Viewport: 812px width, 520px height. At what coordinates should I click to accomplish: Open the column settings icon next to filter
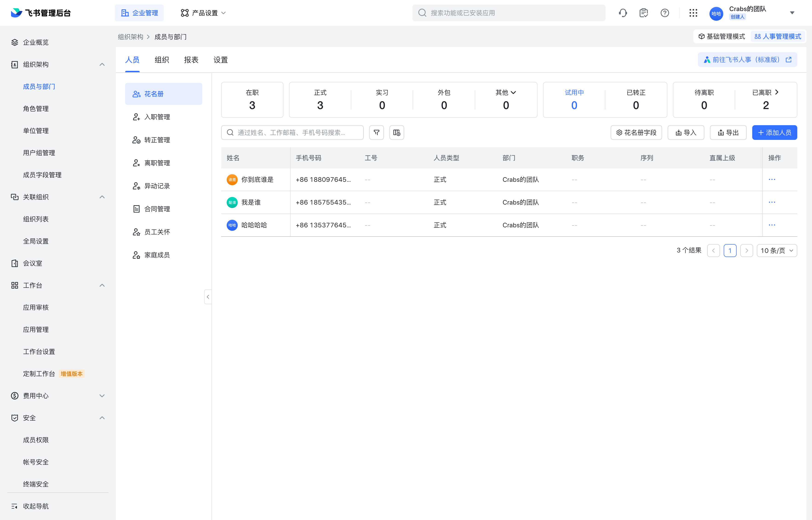click(x=396, y=132)
